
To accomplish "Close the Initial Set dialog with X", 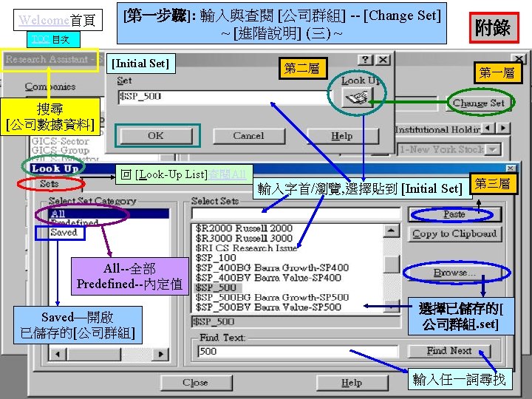I will (383, 60).
